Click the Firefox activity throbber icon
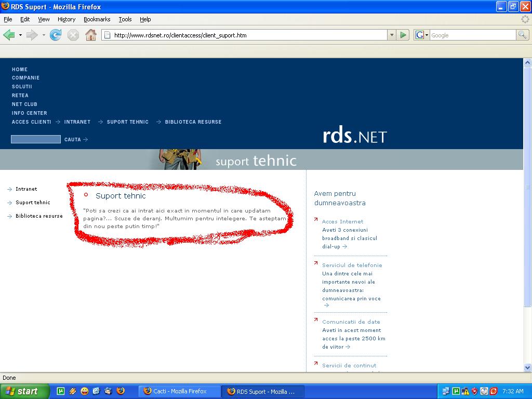This screenshot has width=532, height=399. pos(525,19)
